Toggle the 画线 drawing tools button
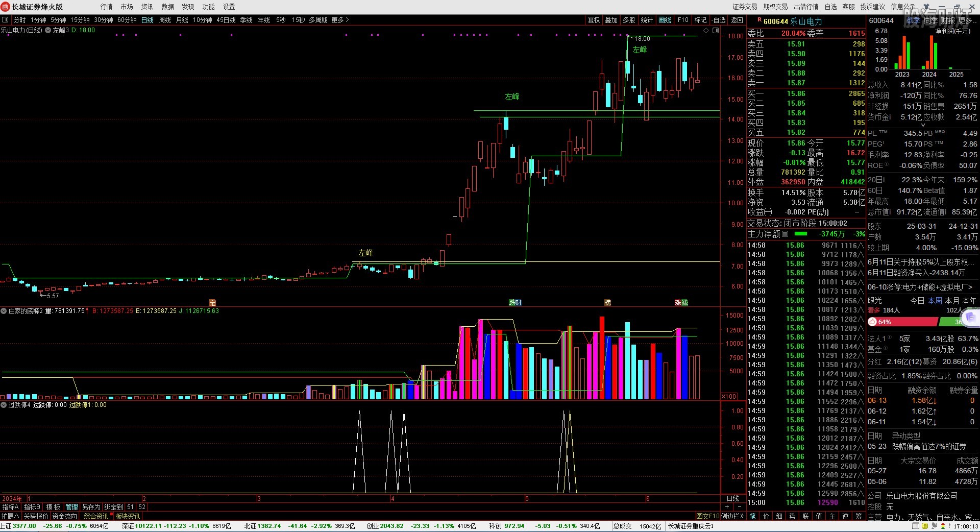980x532 pixels. (x=665, y=20)
